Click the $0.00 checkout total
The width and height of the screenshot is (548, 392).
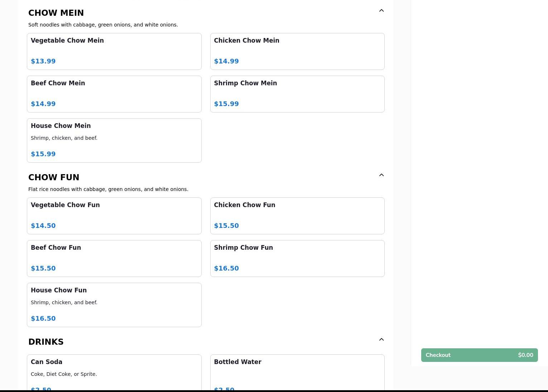(525, 355)
